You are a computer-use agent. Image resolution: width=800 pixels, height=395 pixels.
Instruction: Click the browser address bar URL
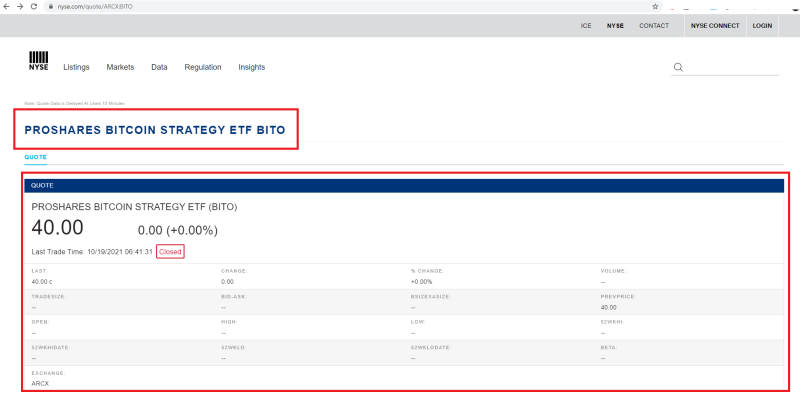(x=95, y=7)
